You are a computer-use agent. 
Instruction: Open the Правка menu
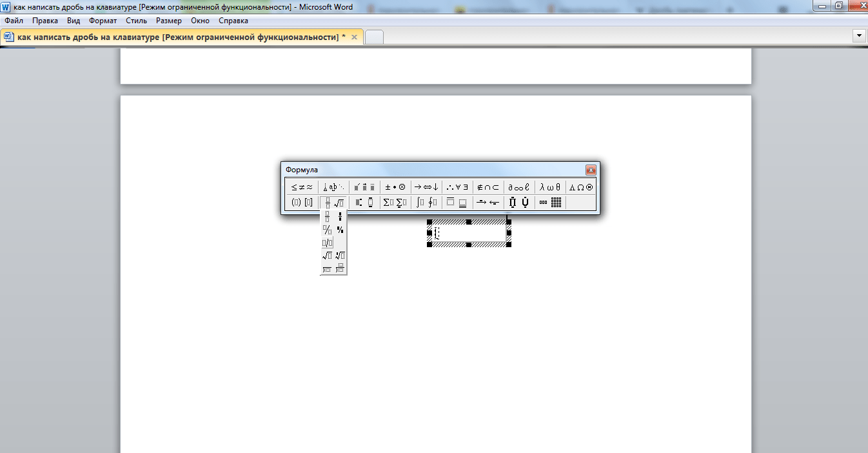45,21
